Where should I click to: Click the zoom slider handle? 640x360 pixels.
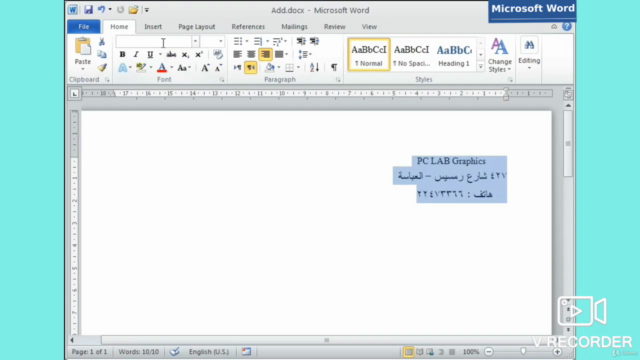(523, 351)
